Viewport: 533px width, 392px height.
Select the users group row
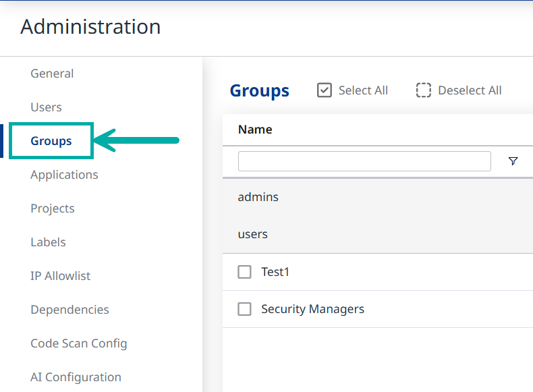tap(253, 234)
